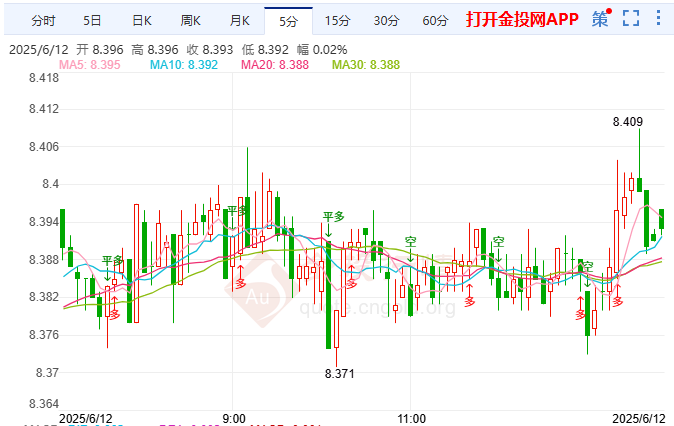The image size is (674, 426).
Task: Click the 8.376 price axis label
Action: point(44,334)
